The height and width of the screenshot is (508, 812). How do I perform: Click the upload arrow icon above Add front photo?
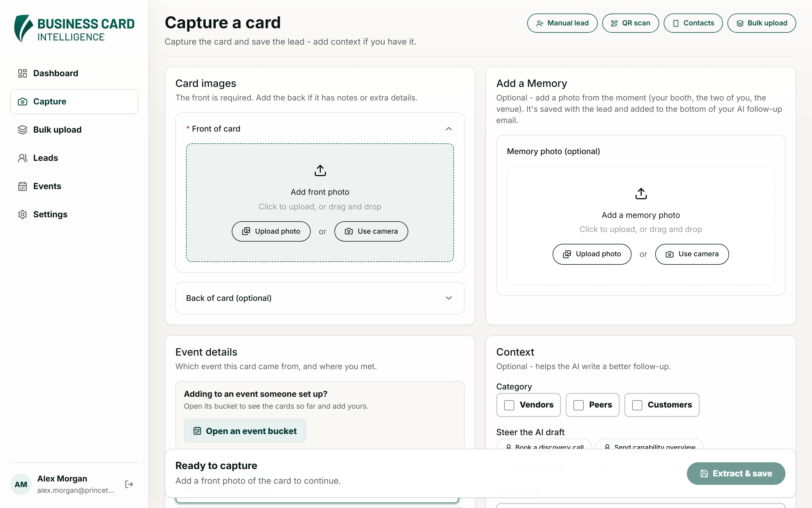320,170
